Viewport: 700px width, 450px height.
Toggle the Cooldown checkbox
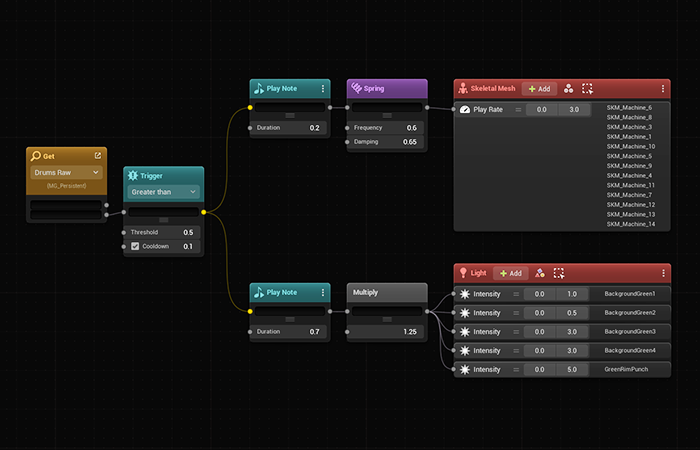(x=135, y=246)
